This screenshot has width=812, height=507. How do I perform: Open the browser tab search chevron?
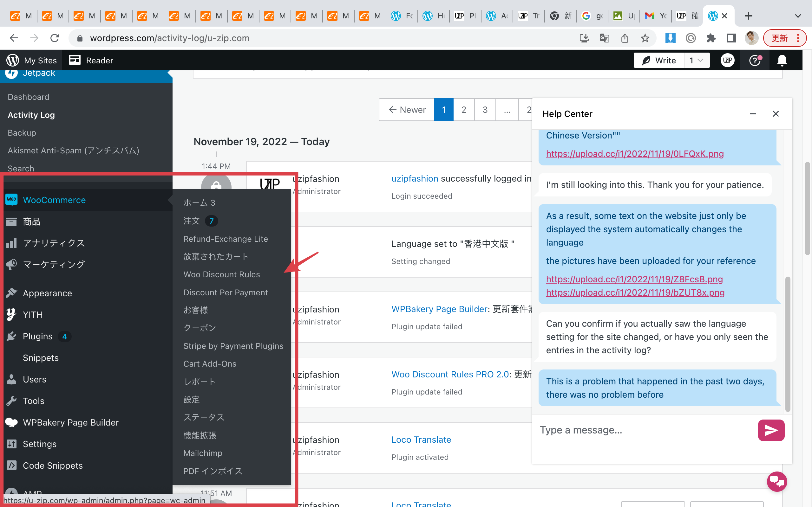click(x=798, y=16)
